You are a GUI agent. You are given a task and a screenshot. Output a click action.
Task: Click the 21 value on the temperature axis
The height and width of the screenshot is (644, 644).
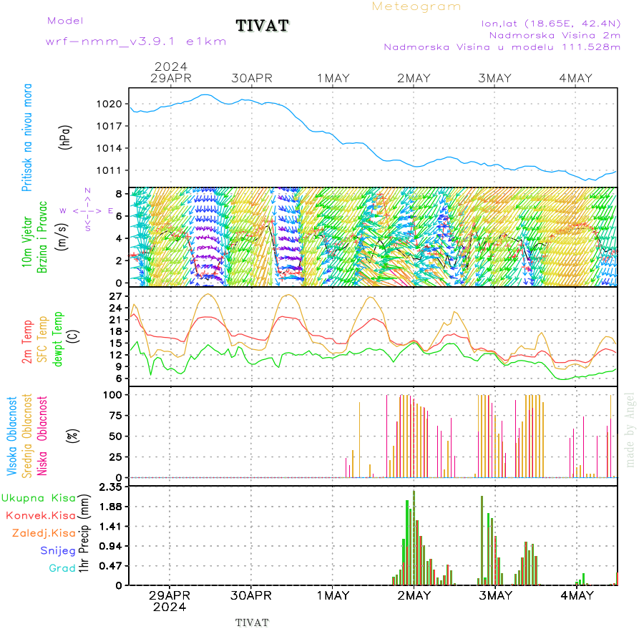point(116,320)
